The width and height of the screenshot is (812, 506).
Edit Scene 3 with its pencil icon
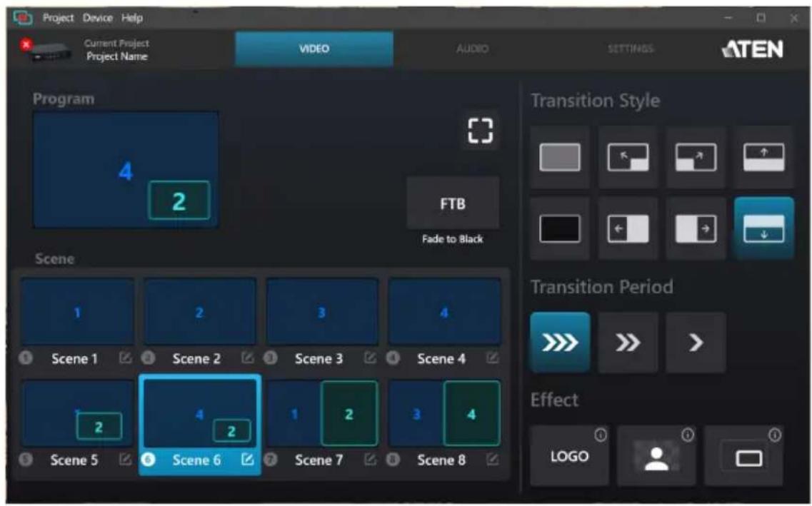click(x=370, y=358)
